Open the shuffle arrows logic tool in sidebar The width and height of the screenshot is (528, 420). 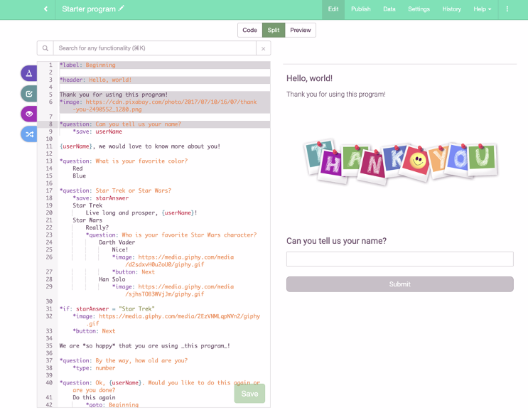pos(28,134)
